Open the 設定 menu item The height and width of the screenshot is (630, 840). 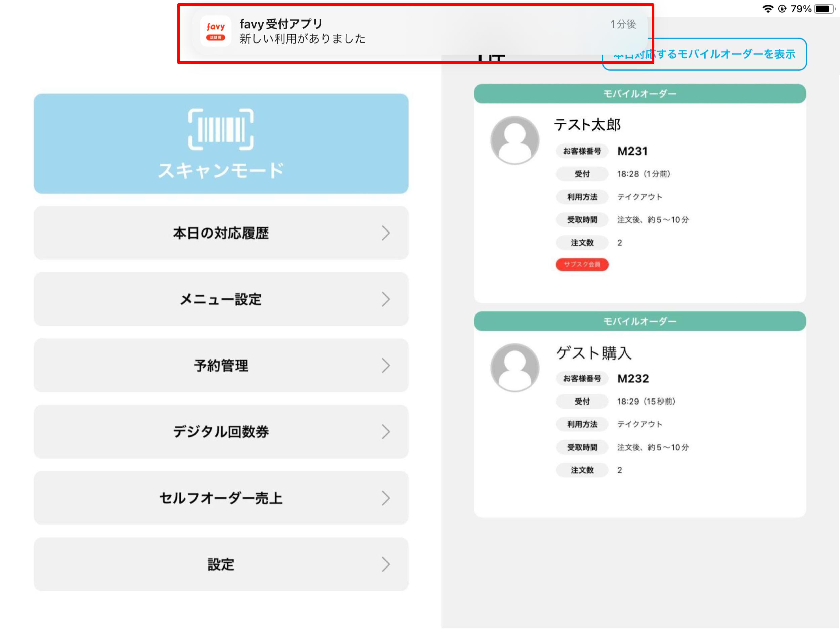221,564
